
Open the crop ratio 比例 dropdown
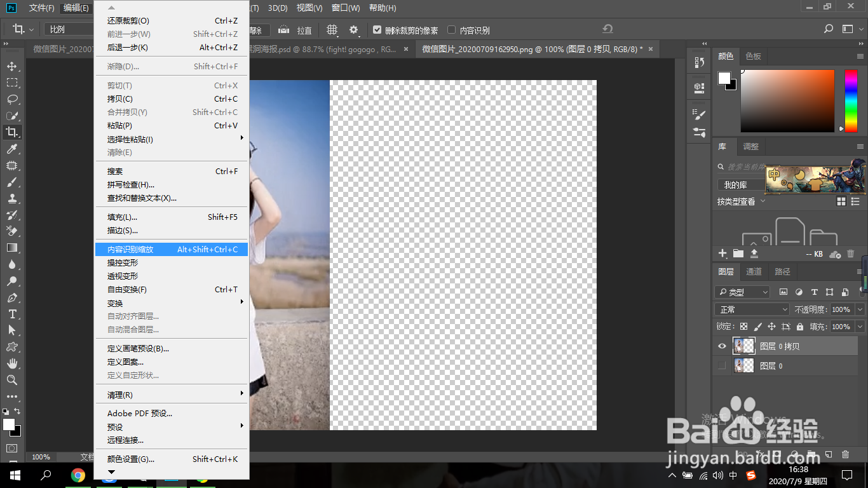point(69,29)
